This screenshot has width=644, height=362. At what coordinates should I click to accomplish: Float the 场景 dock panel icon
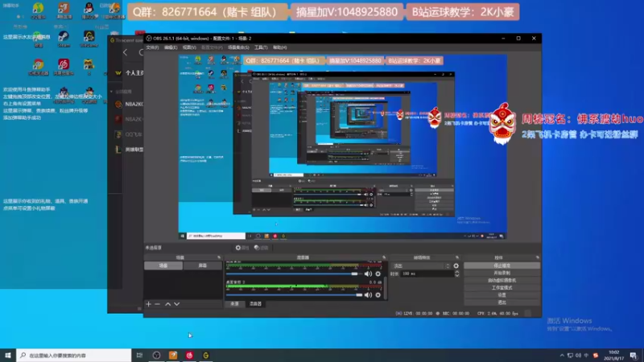pyautogui.click(x=219, y=257)
